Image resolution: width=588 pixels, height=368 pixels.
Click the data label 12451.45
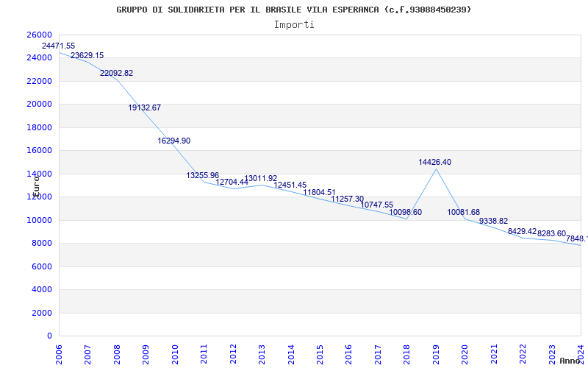point(290,185)
